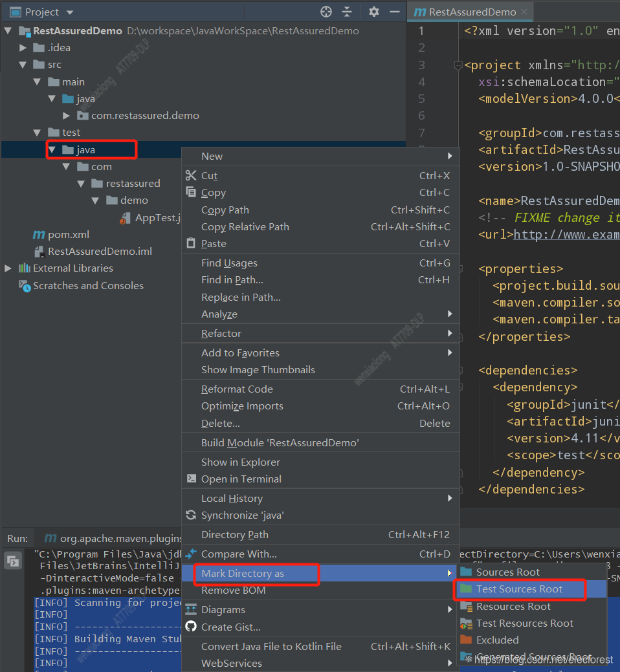Screen dimensions: 620x672
Task: Open Local History submenu
Action: 321,499
